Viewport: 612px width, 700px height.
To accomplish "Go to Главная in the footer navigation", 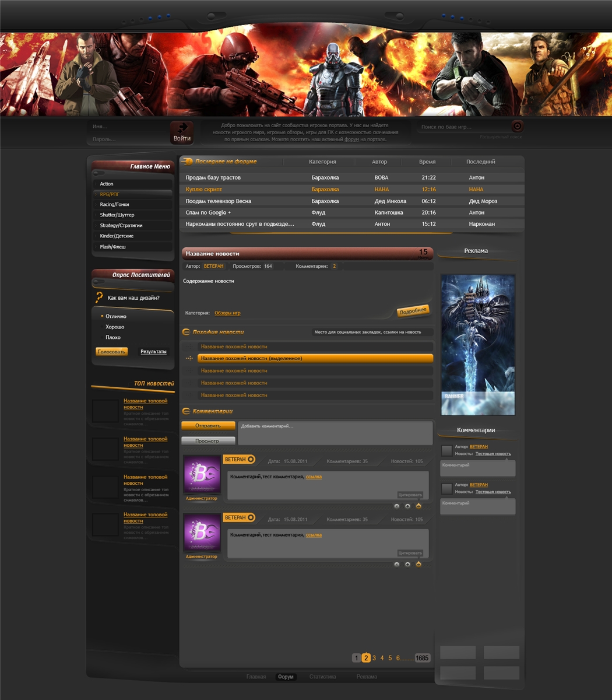I will click(x=256, y=677).
